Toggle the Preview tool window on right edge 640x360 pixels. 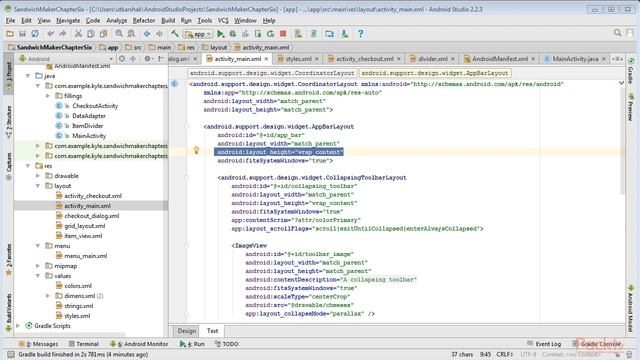pos(631,107)
